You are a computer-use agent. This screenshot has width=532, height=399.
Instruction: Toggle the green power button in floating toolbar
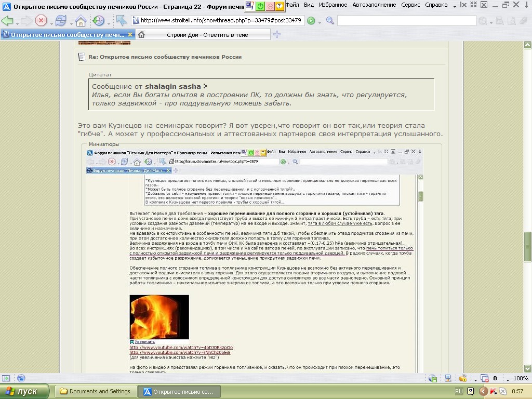pos(260,6)
